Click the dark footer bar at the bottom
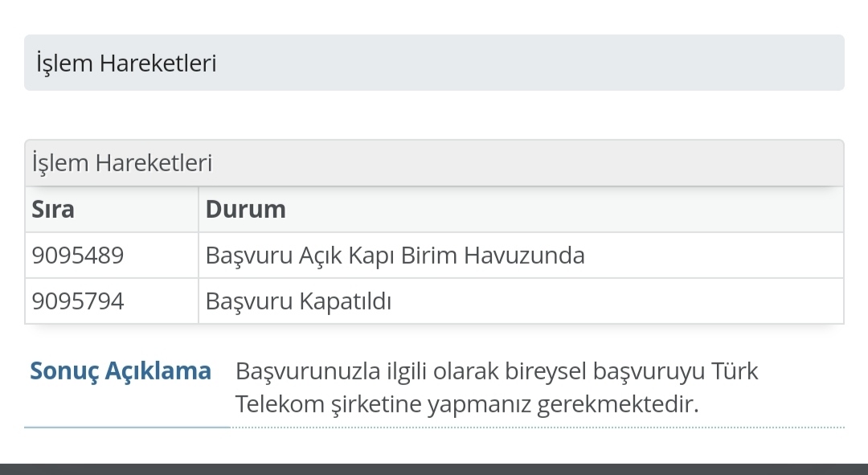 pos(434,469)
